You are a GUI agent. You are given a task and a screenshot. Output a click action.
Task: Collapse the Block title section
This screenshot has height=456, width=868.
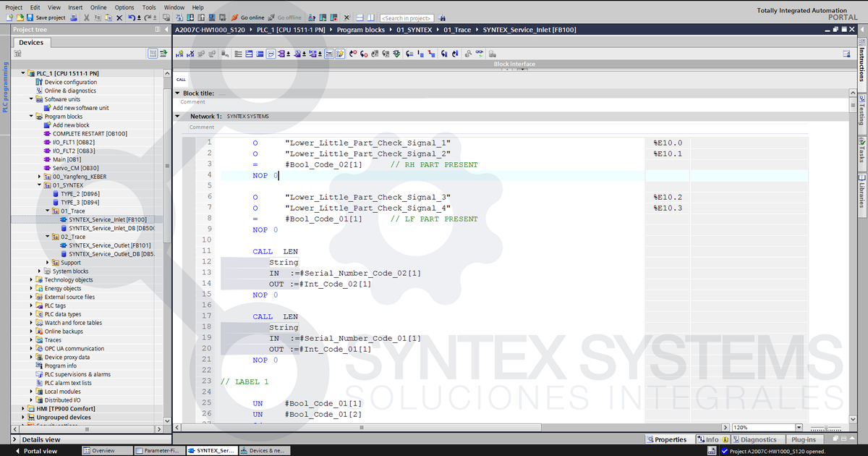pyautogui.click(x=178, y=93)
